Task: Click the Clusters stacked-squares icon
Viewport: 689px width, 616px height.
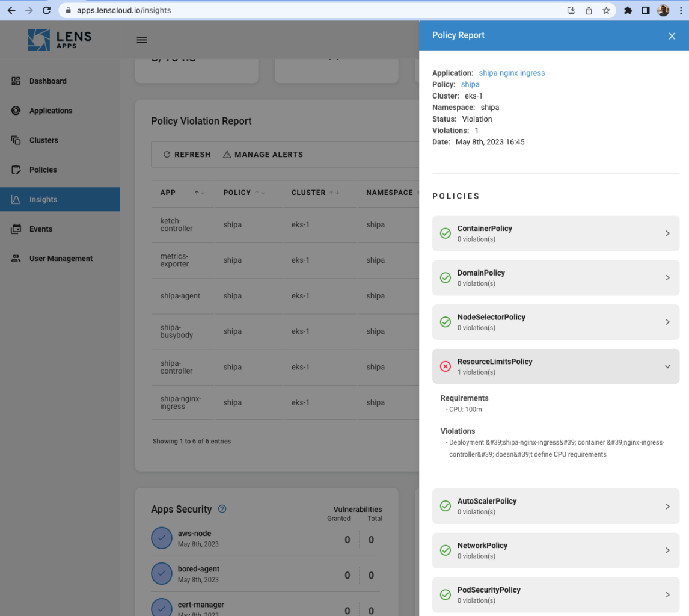Action: pos(16,140)
